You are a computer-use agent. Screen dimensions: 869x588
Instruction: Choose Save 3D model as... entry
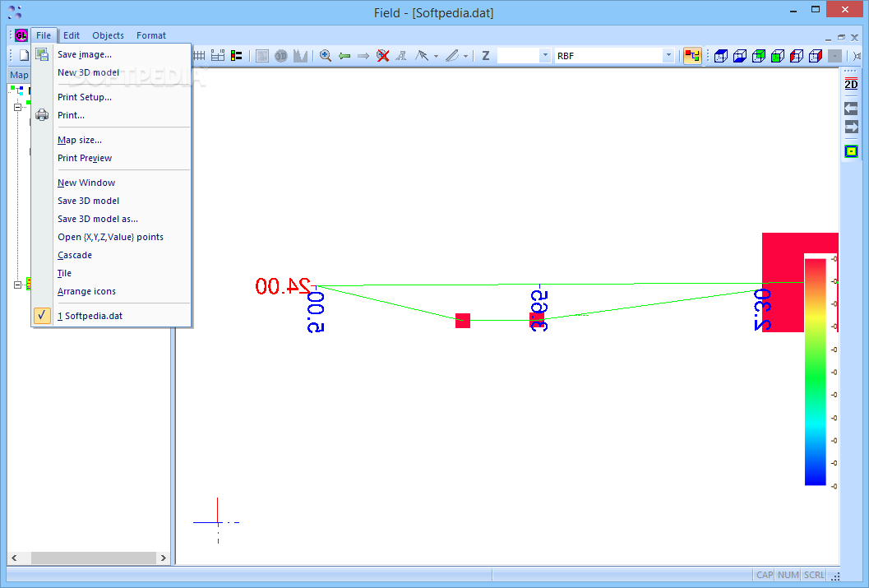click(x=111, y=219)
